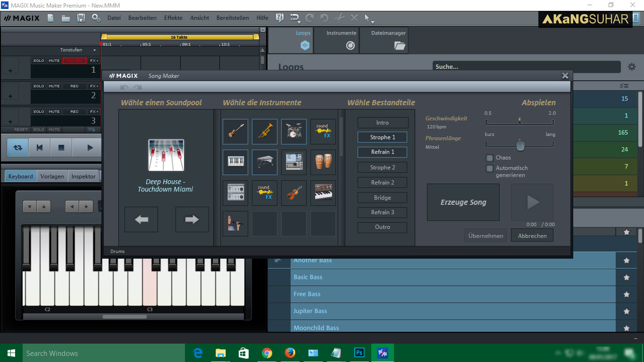The height and width of the screenshot is (362, 644).
Task: Select the congas instrument
Action: pyautogui.click(x=323, y=162)
